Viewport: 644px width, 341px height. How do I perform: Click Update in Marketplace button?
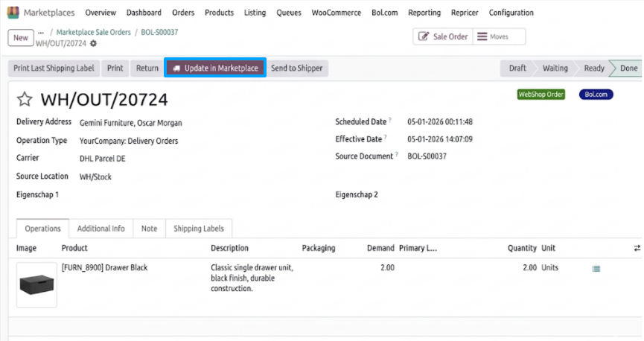point(215,68)
